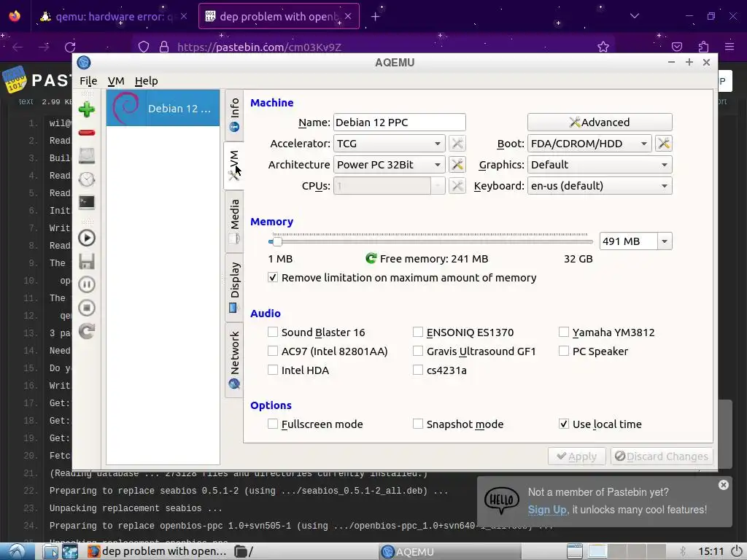Switch to the Media tab
This screenshot has height=560, width=747.
click(x=234, y=222)
